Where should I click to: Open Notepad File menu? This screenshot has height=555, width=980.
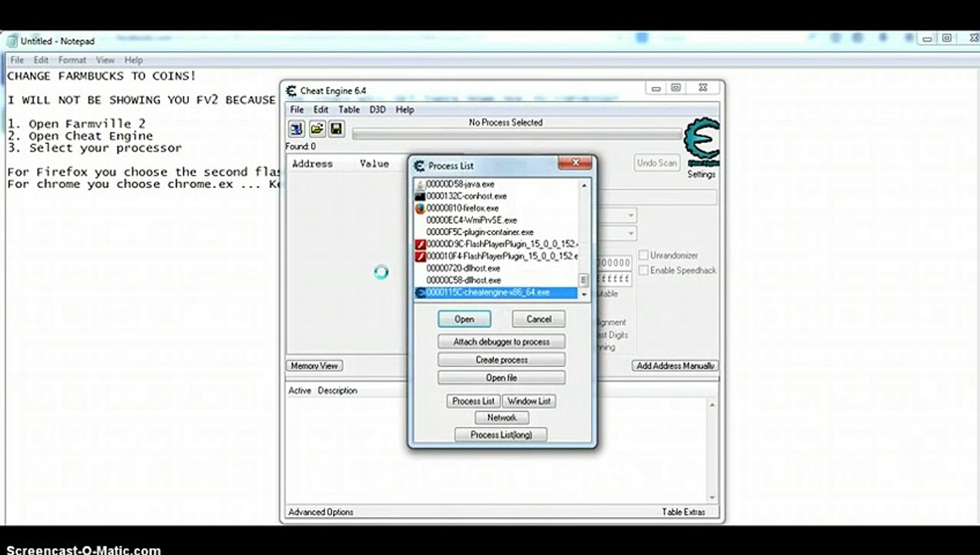point(17,60)
